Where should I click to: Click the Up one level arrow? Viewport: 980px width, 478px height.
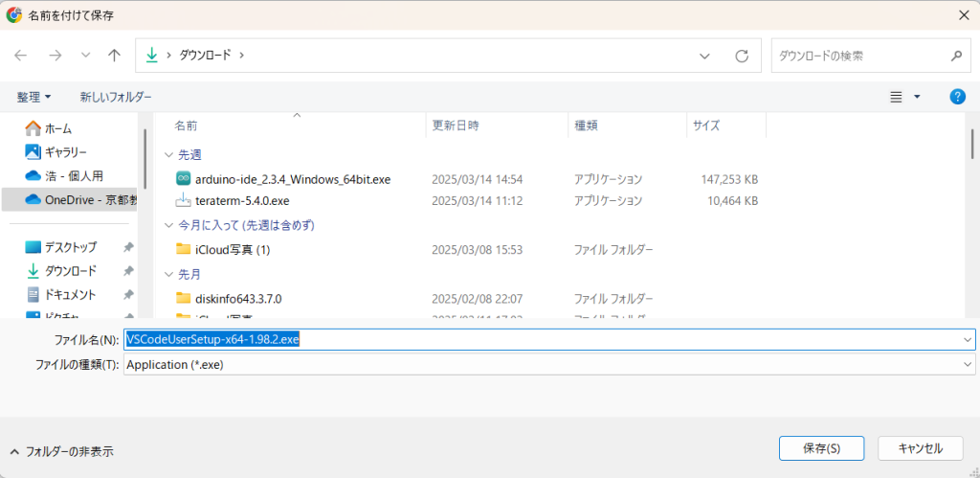pyautogui.click(x=114, y=56)
